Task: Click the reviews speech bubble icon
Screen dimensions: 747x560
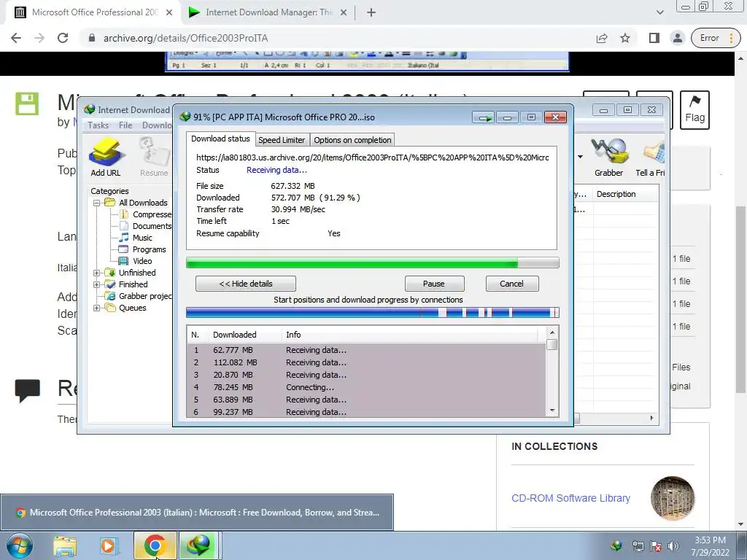Action: point(27,391)
